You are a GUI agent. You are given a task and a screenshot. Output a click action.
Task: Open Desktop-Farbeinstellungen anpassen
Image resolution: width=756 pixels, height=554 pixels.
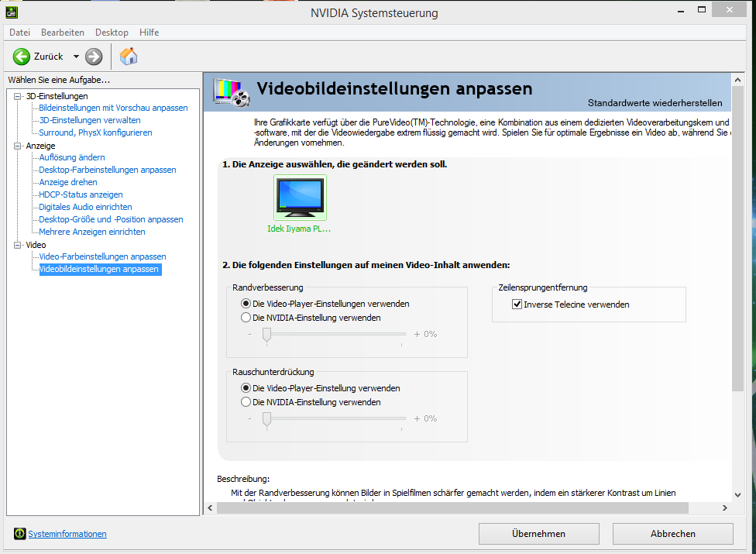pos(108,170)
